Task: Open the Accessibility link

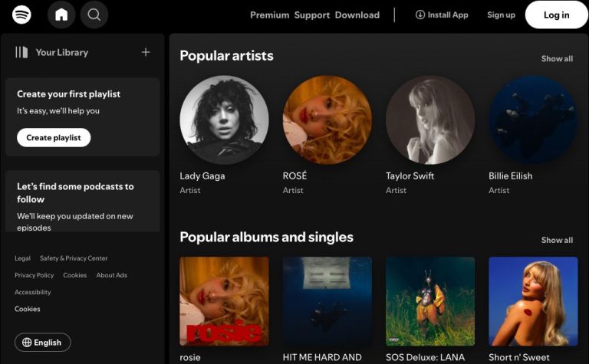Action: tap(33, 292)
